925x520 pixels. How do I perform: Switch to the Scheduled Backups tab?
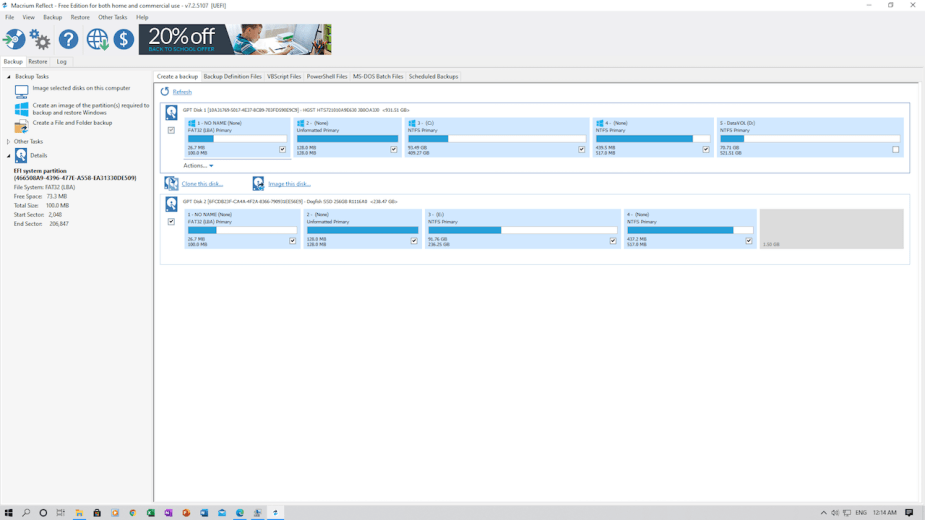433,77
